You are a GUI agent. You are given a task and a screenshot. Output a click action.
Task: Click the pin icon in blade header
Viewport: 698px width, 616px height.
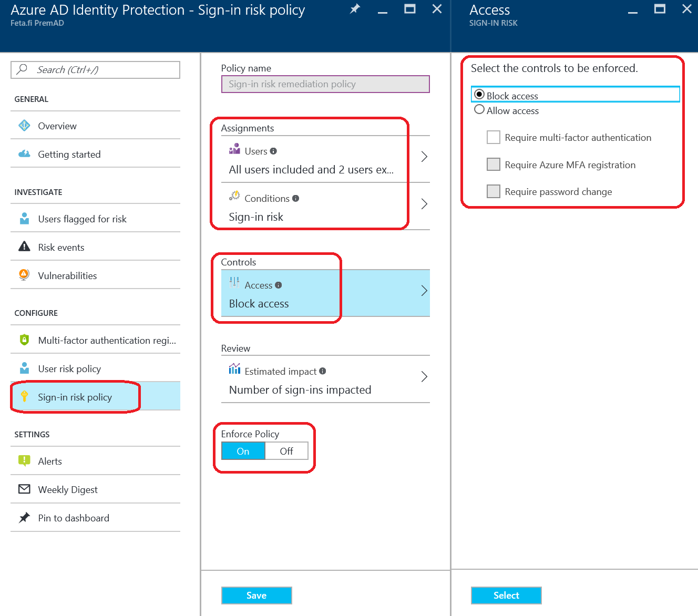tap(355, 9)
